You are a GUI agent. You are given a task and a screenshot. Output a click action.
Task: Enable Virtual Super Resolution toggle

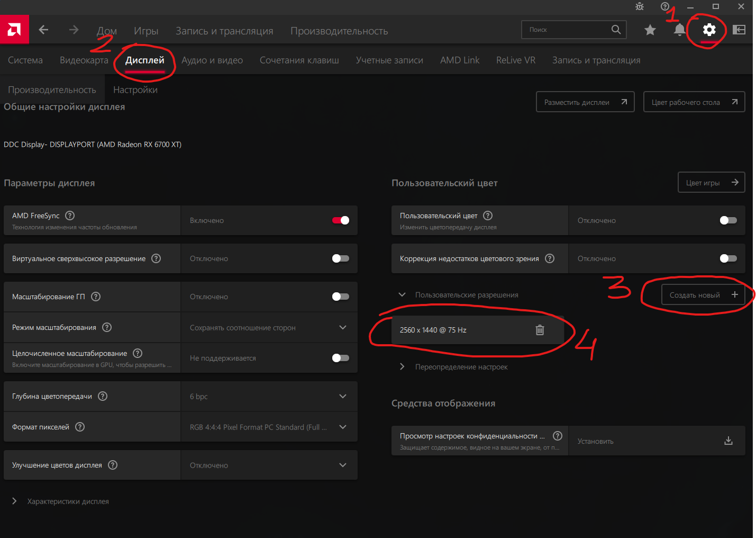click(341, 258)
